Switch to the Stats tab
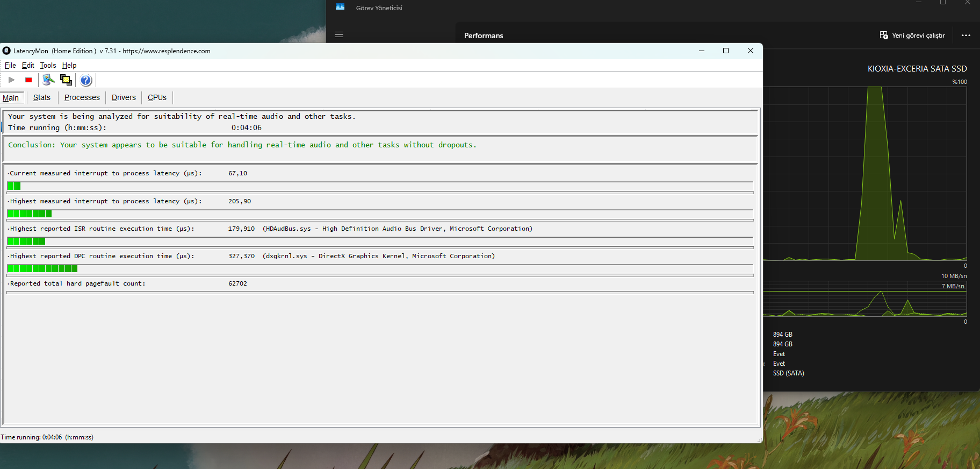Image resolution: width=980 pixels, height=469 pixels. click(x=42, y=97)
